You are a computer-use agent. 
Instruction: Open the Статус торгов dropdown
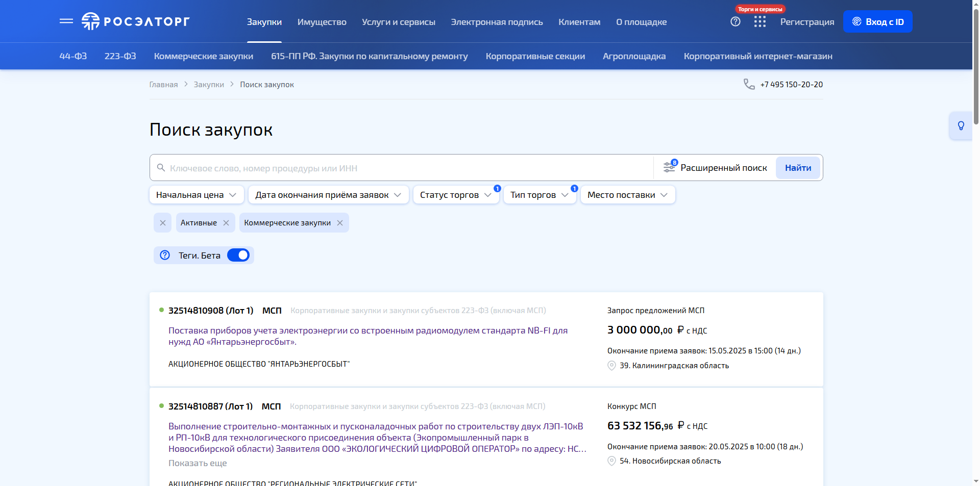(x=456, y=195)
